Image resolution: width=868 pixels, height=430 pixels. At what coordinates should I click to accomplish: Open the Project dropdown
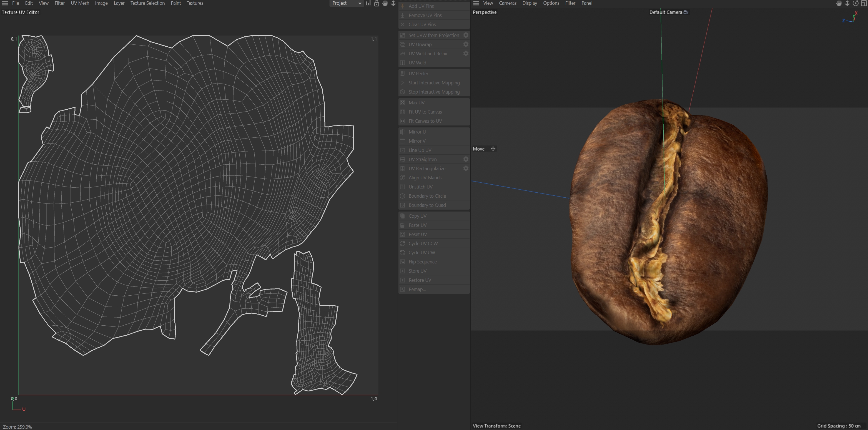point(346,3)
